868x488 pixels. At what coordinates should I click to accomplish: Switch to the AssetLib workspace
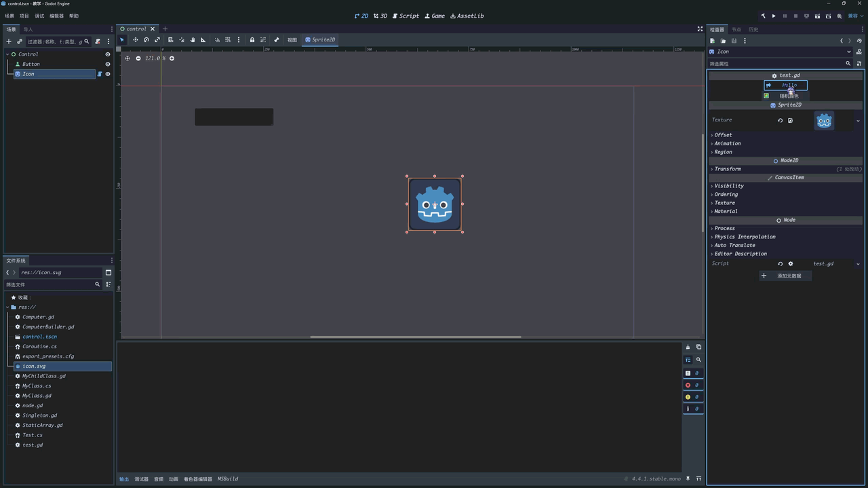click(x=467, y=16)
